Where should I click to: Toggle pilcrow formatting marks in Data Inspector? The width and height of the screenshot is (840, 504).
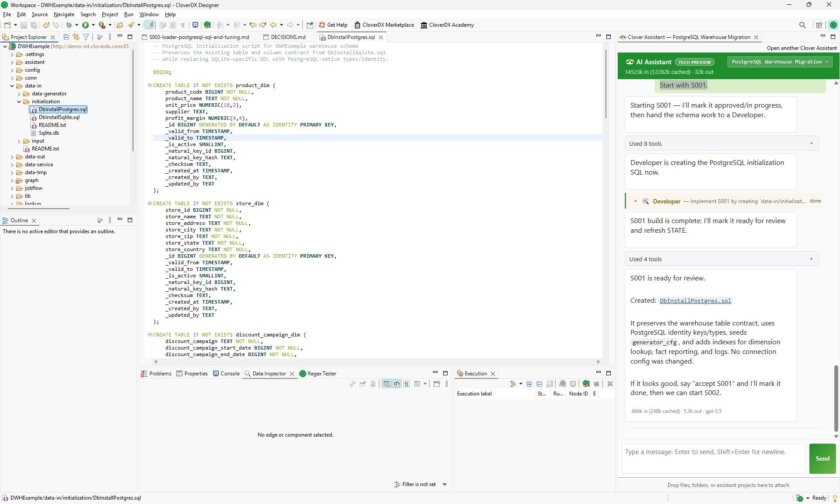pos(407,384)
